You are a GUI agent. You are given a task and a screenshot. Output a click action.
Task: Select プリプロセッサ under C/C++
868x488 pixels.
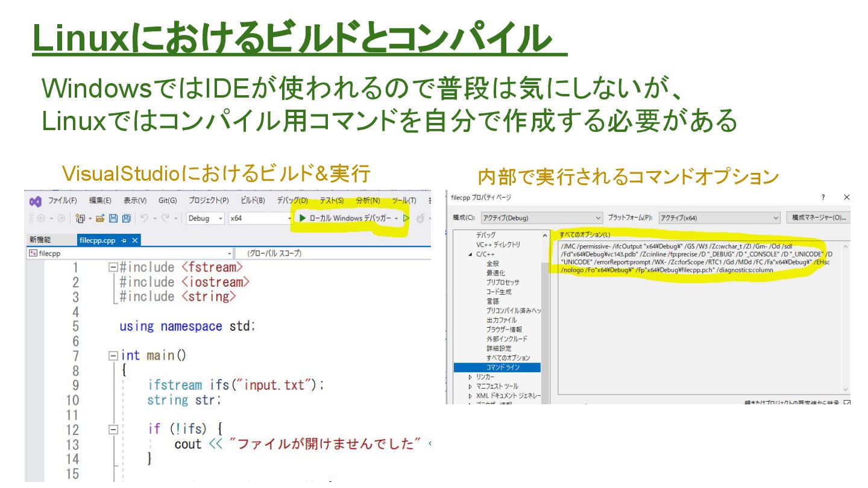[x=503, y=283]
